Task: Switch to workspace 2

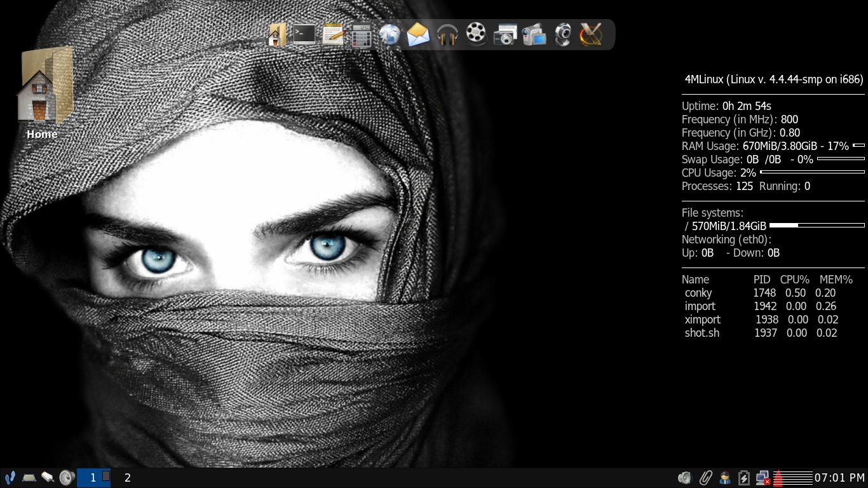Action: click(128, 478)
